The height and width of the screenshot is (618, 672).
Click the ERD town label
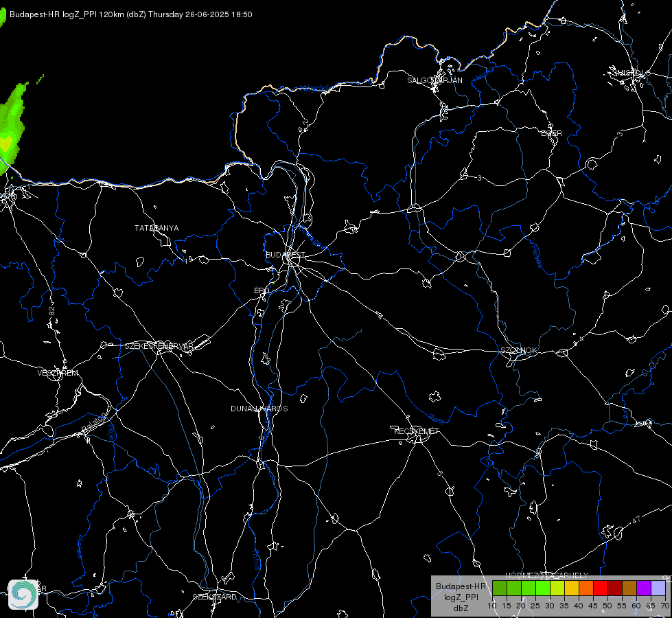tap(261, 290)
